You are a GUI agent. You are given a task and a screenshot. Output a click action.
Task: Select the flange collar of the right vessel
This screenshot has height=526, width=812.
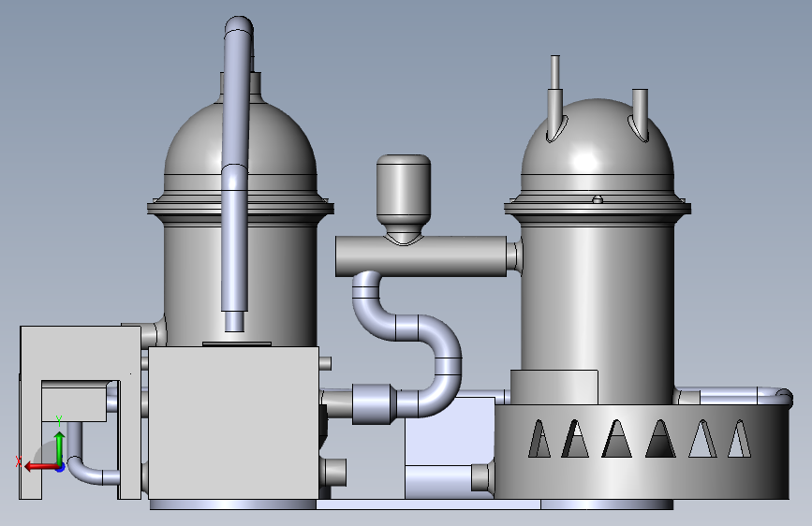tap(598, 208)
